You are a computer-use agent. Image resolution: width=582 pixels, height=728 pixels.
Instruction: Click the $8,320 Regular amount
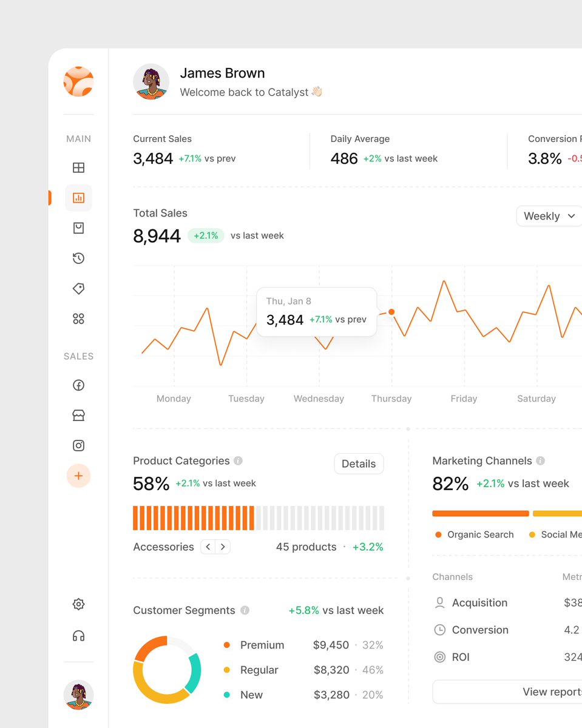(x=331, y=670)
